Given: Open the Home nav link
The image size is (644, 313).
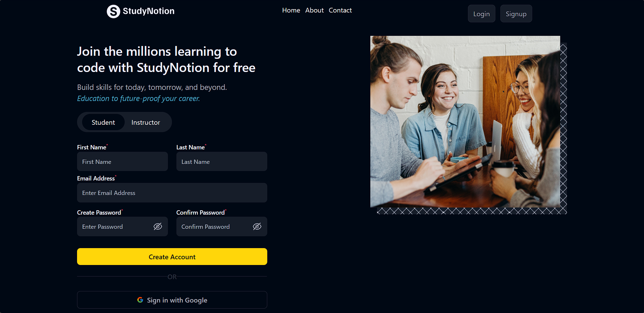Looking at the screenshot, I should click(291, 10).
